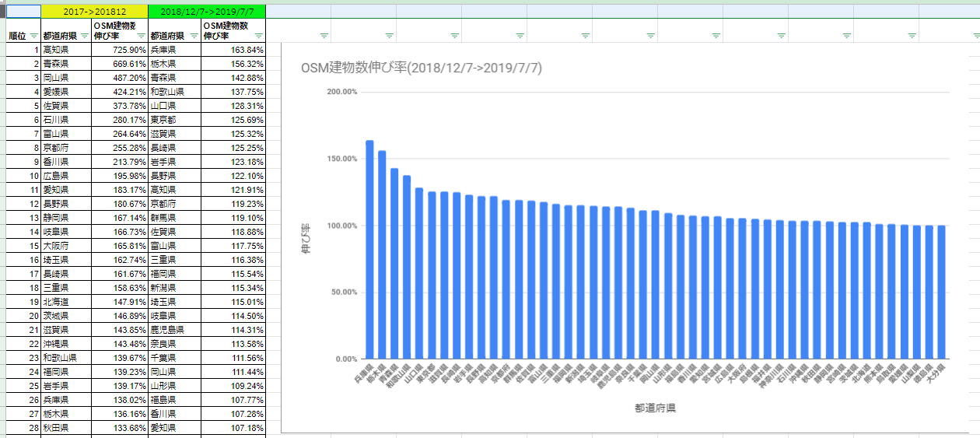Click the 137.75% cell
980x438 pixels.
coord(234,92)
